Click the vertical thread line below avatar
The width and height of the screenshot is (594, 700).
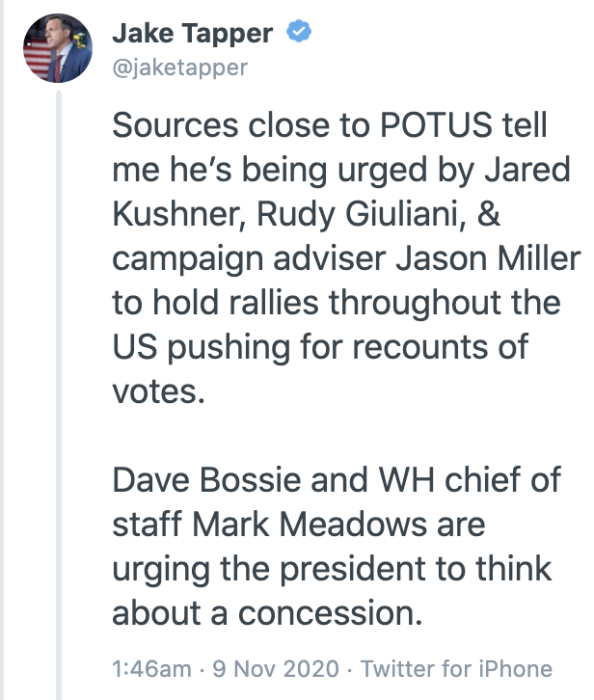(x=59, y=395)
